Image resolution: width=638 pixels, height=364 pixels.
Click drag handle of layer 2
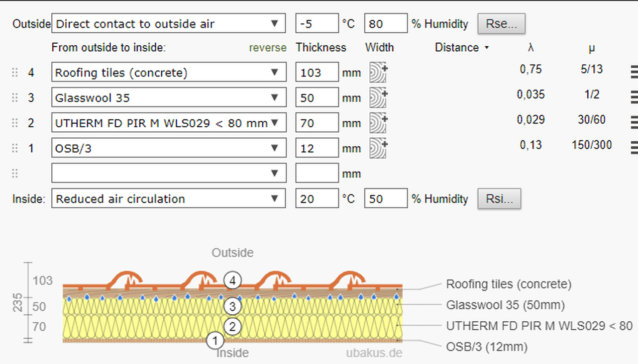tap(15, 123)
